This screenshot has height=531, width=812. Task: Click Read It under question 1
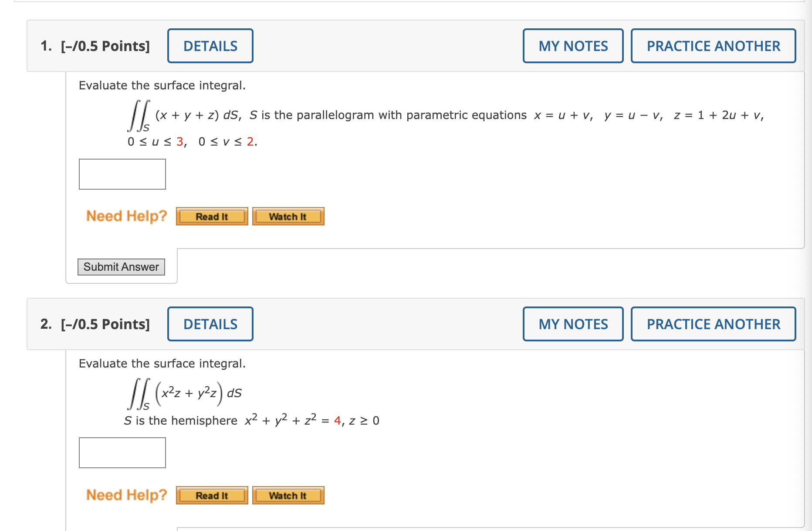[212, 216]
